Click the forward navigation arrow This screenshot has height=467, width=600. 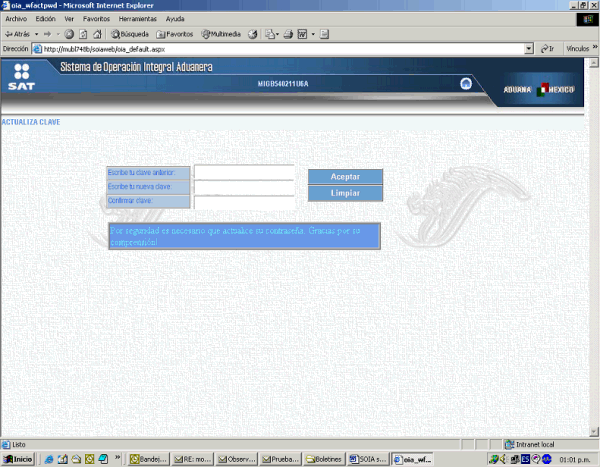(x=47, y=34)
